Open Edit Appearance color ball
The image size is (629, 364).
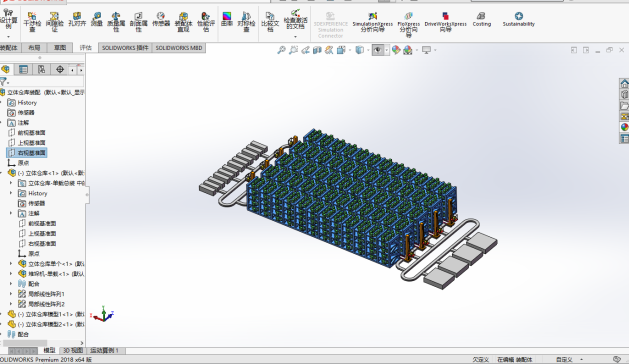coord(396,50)
